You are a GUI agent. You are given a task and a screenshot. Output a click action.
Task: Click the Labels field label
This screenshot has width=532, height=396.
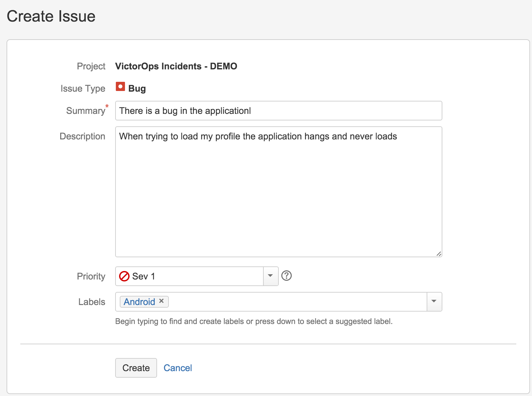pos(92,302)
